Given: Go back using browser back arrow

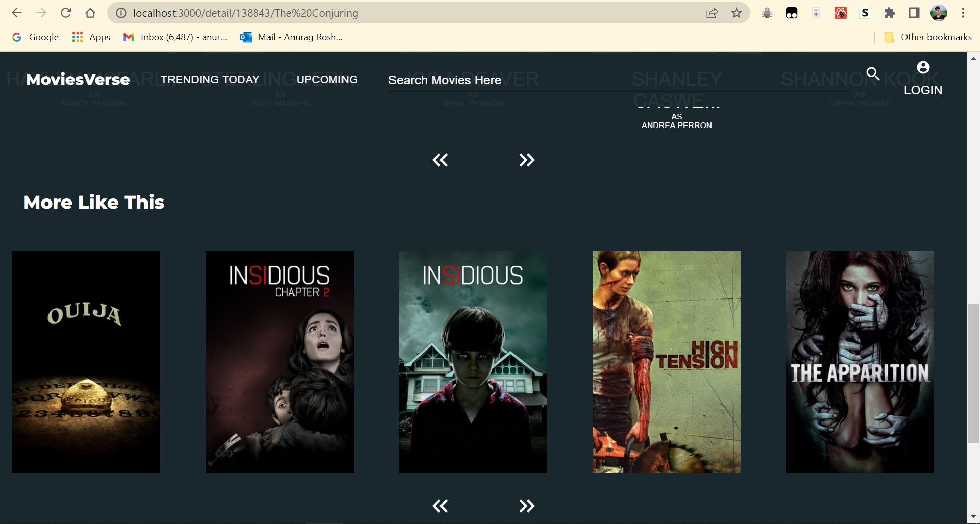Looking at the screenshot, I should [x=17, y=13].
